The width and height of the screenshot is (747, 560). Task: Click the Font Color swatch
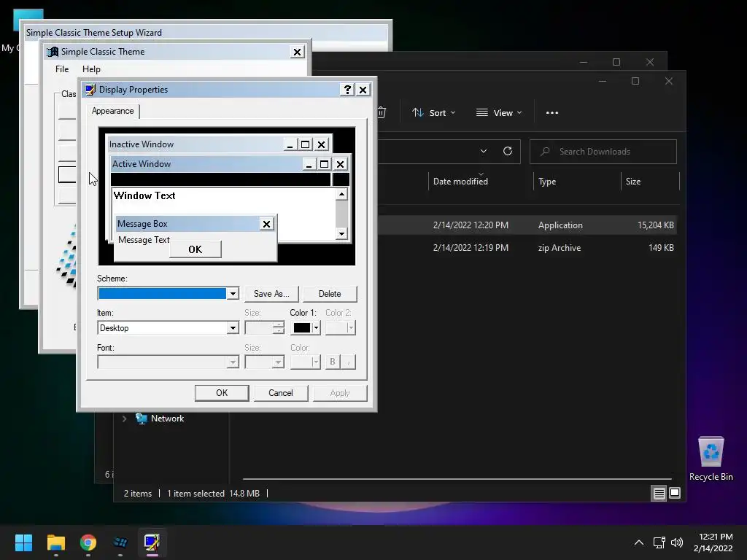click(306, 362)
